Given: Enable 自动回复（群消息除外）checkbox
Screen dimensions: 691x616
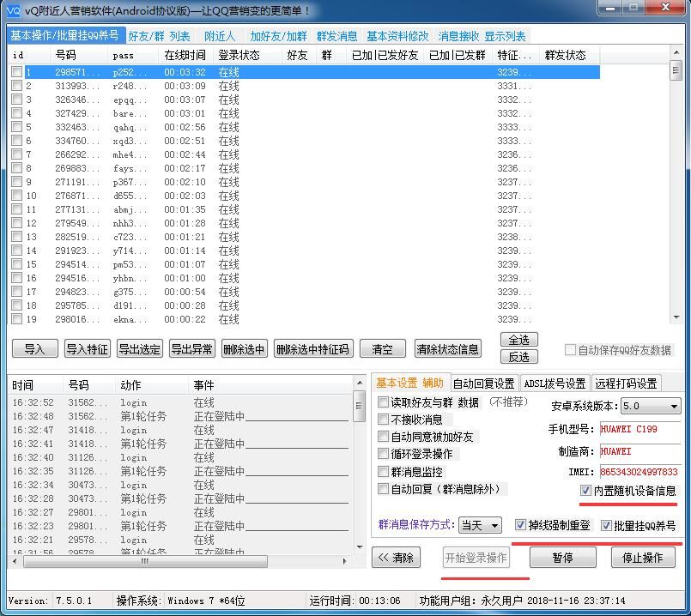Looking at the screenshot, I should [383, 489].
